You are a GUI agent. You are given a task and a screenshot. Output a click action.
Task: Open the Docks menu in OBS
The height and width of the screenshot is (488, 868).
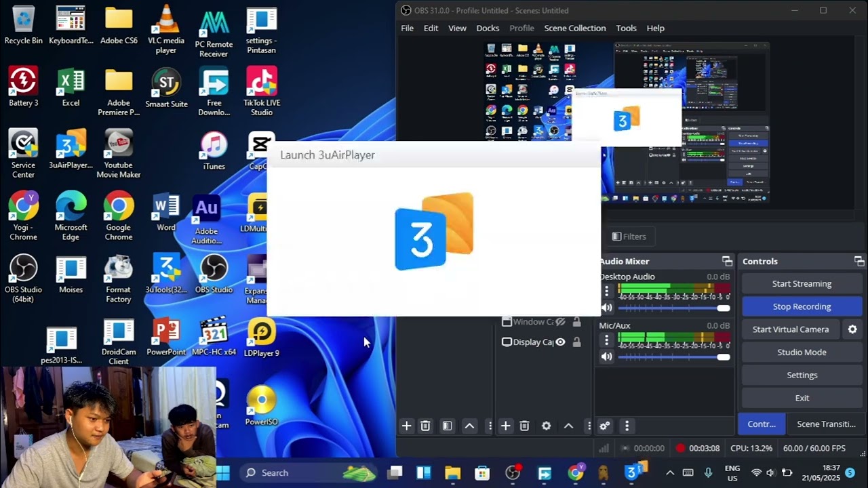488,28
